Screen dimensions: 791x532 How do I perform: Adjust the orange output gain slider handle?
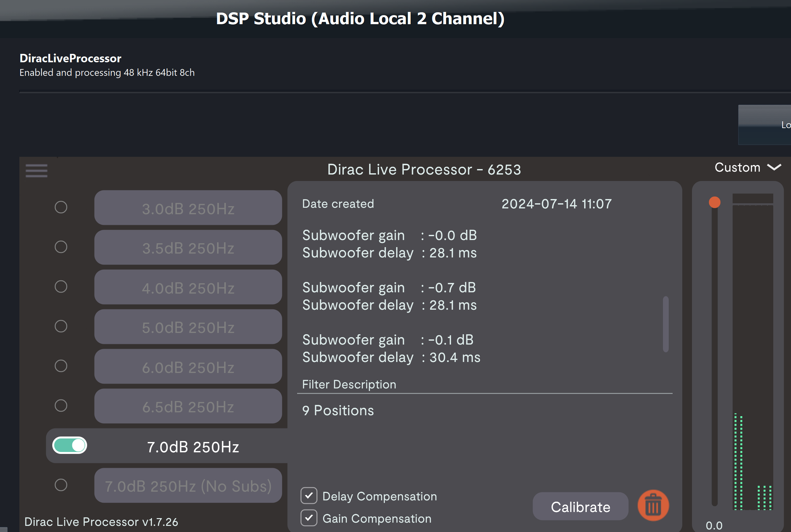click(715, 202)
